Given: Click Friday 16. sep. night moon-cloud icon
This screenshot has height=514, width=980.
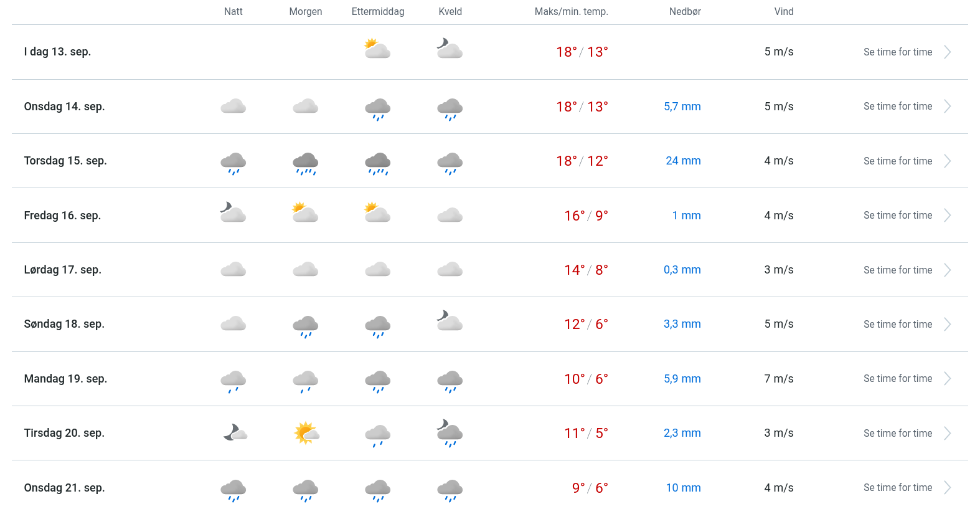Looking at the screenshot, I should pyautogui.click(x=233, y=213).
